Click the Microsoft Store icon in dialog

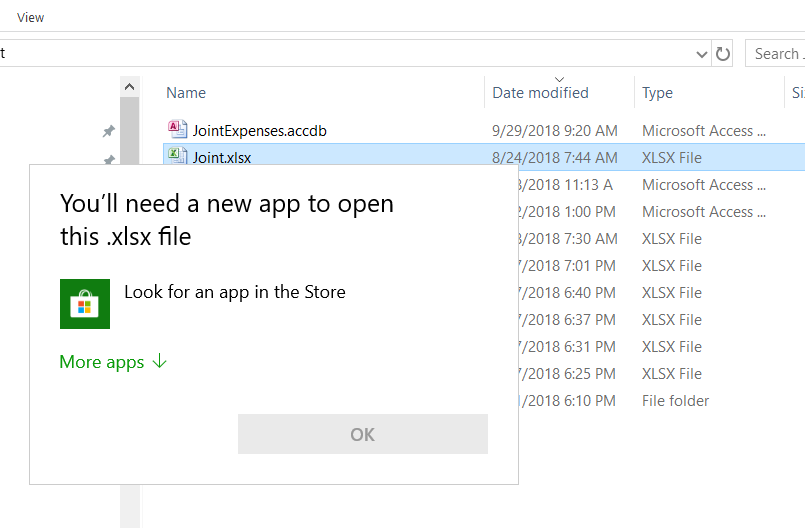85,304
